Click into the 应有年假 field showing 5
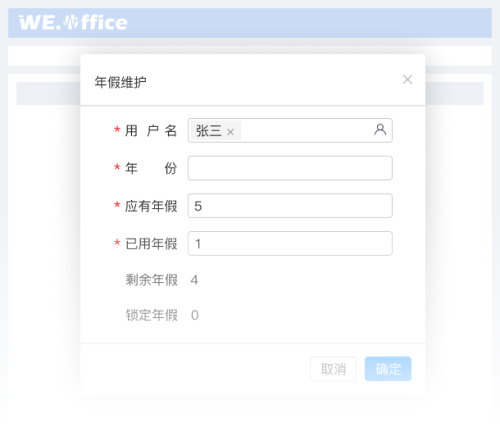This screenshot has width=500, height=435. click(x=290, y=206)
